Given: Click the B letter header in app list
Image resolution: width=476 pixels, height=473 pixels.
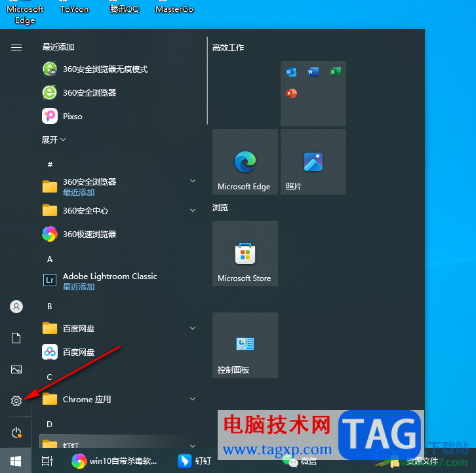Looking at the screenshot, I should click(x=50, y=307).
